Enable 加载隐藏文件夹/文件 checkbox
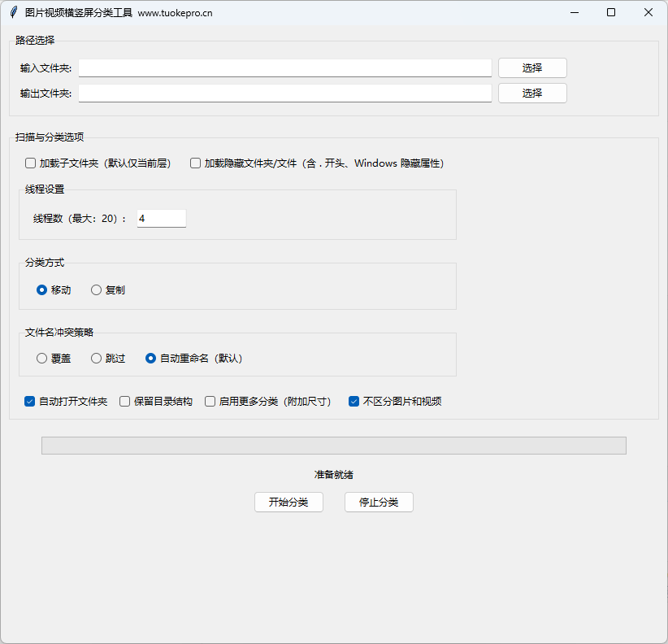Viewport: 668px width, 644px height. (x=195, y=163)
